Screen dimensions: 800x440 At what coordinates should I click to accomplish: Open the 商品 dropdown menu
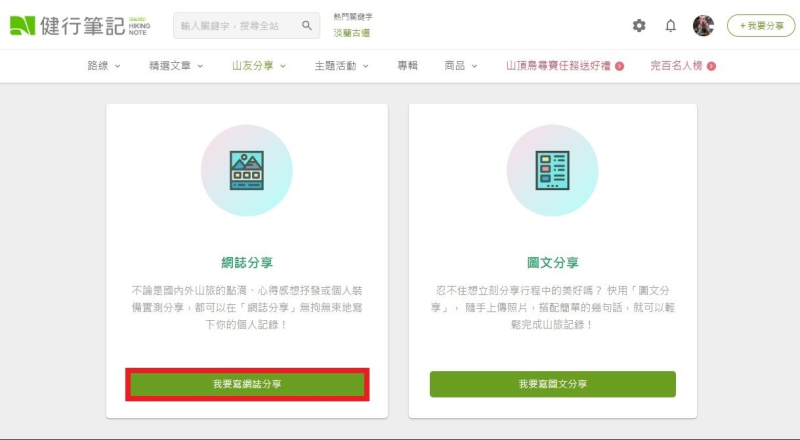tap(460, 66)
